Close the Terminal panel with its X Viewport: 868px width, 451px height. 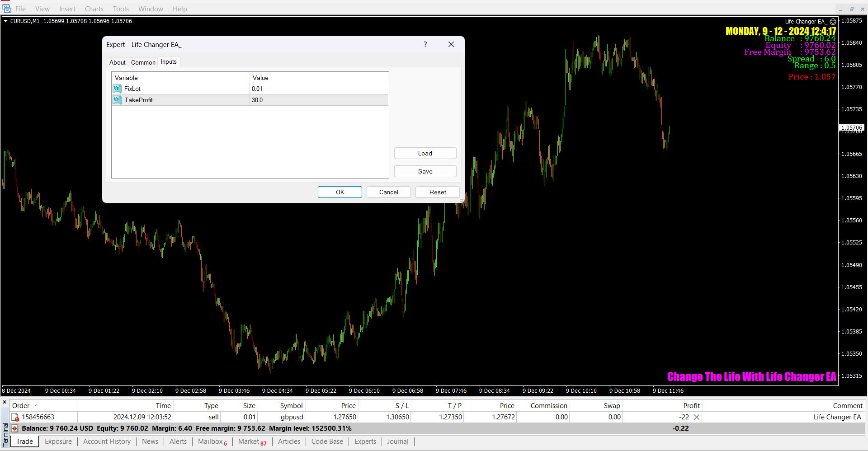(5, 402)
